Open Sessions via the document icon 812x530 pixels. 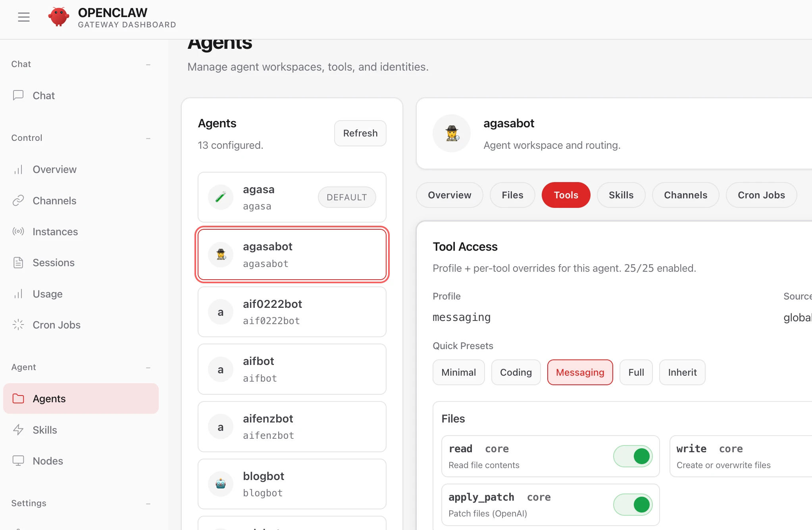(18, 263)
